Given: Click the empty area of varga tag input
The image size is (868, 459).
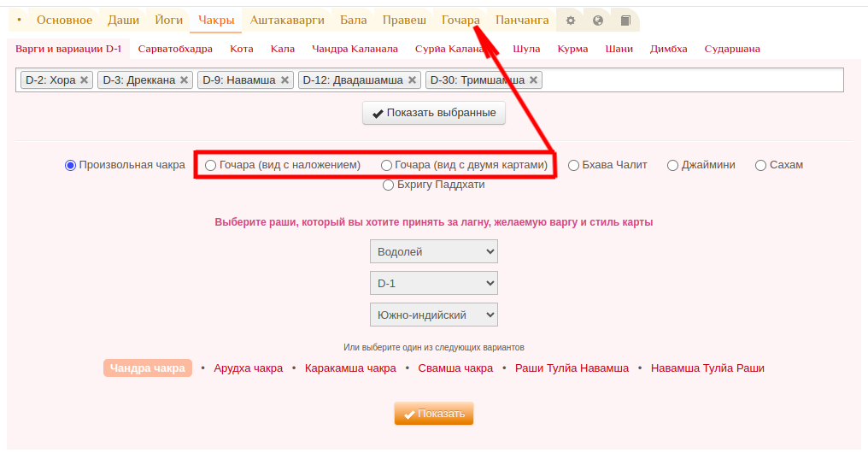Looking at the screenshot, I should (x=692, y=79).
